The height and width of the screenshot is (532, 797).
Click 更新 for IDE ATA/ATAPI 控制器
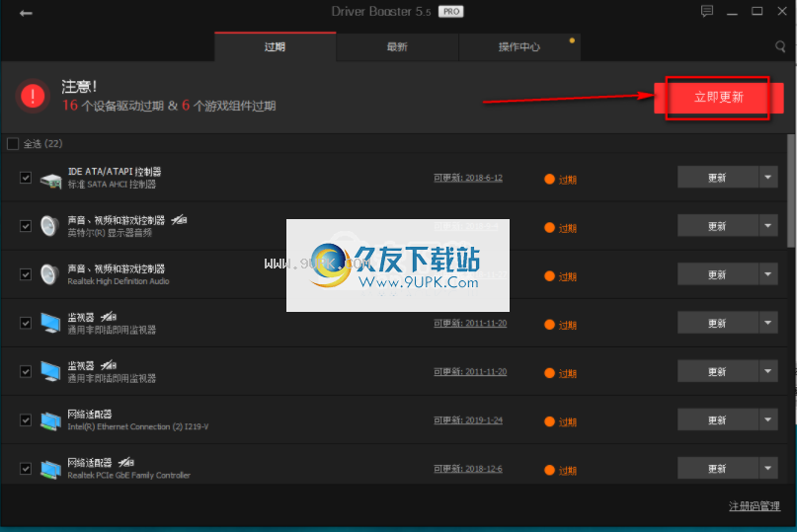(718, 177)
